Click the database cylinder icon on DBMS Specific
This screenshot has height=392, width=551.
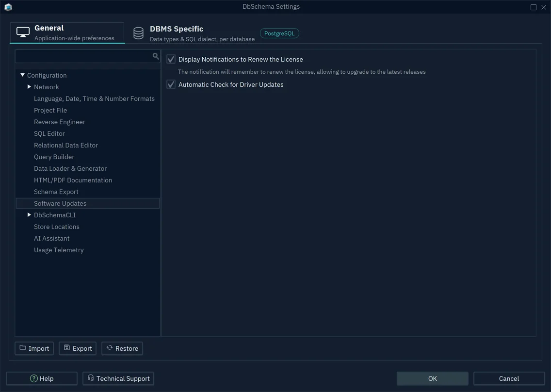[x=138, y=33]
